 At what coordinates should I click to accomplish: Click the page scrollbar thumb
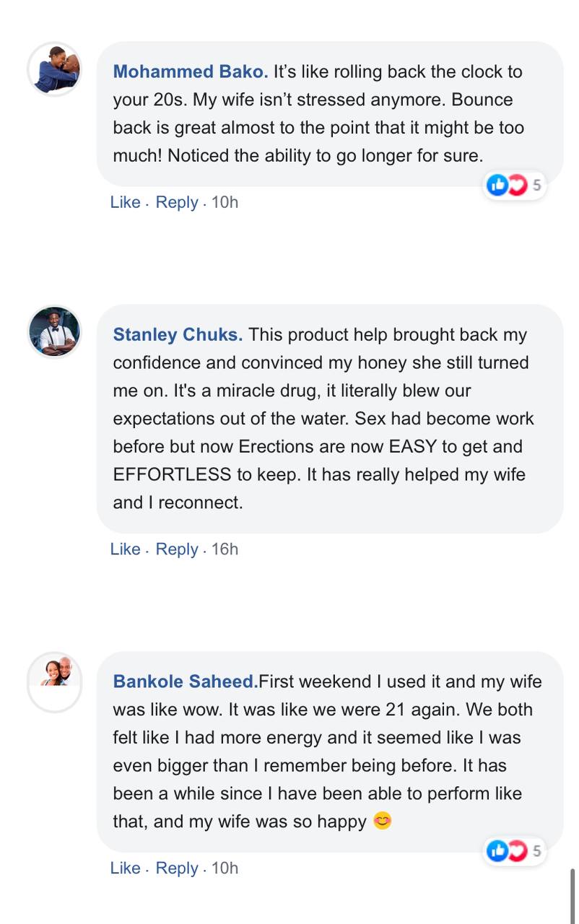[573, 895]
